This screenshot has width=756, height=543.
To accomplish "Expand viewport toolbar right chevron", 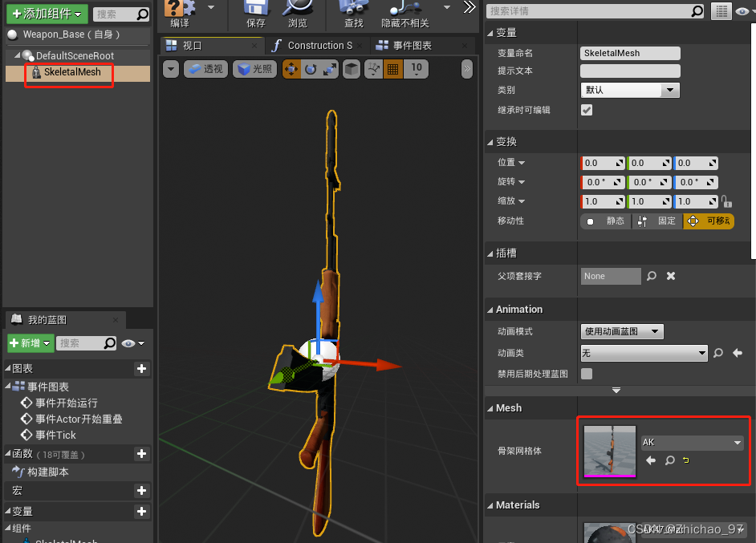I will click(467, 69).
